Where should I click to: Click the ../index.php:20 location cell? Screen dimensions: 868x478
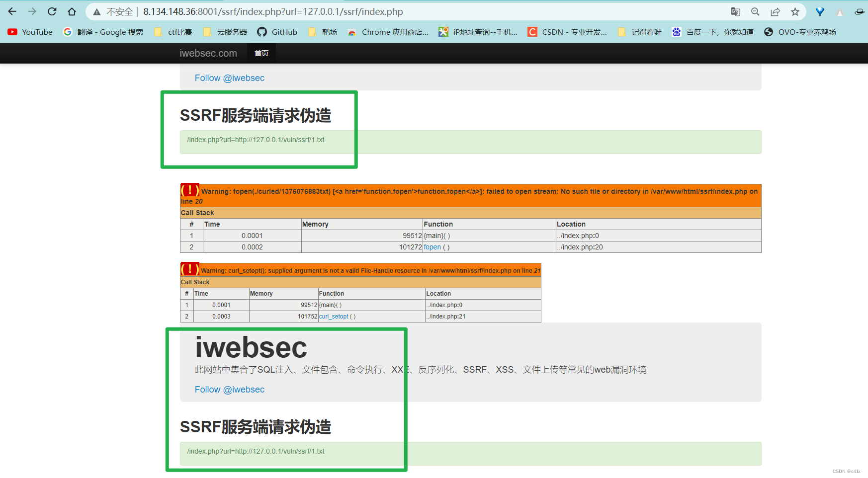(x=659, y=247)
